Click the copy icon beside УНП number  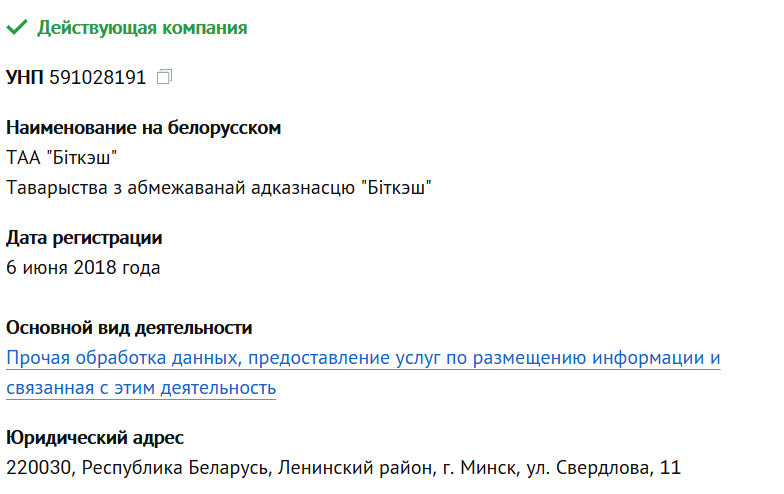pos(166,77)
